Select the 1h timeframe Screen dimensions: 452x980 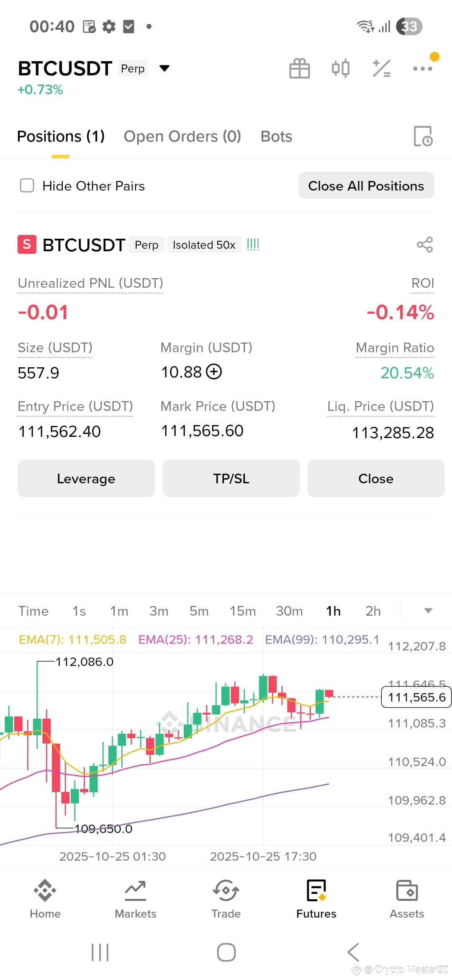click(334, 611)
